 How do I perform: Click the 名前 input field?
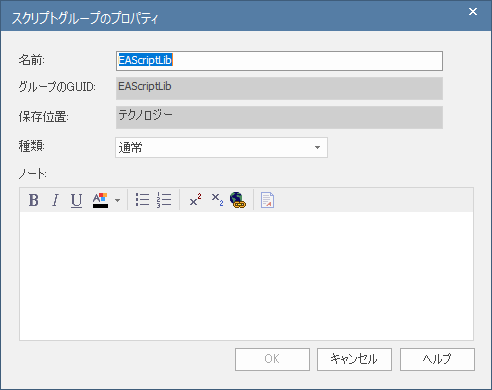pos(279,61)
